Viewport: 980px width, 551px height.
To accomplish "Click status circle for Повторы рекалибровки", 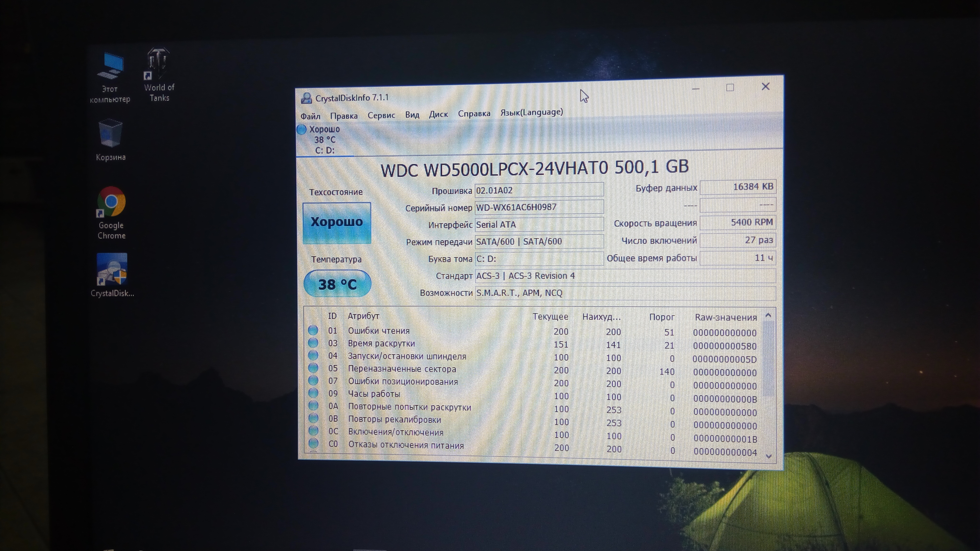I will pyautogui.click(x=313, y=418).
